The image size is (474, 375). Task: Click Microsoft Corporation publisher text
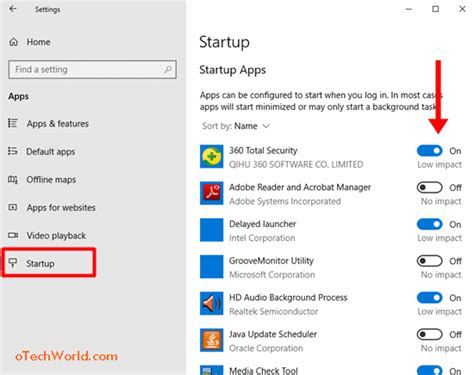tap(272, 275)
